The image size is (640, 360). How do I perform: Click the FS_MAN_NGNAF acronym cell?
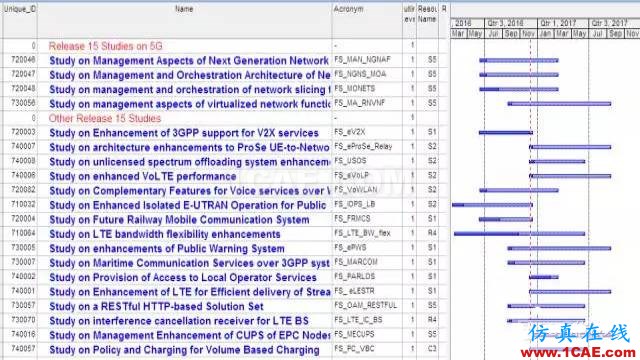[362, 60]
